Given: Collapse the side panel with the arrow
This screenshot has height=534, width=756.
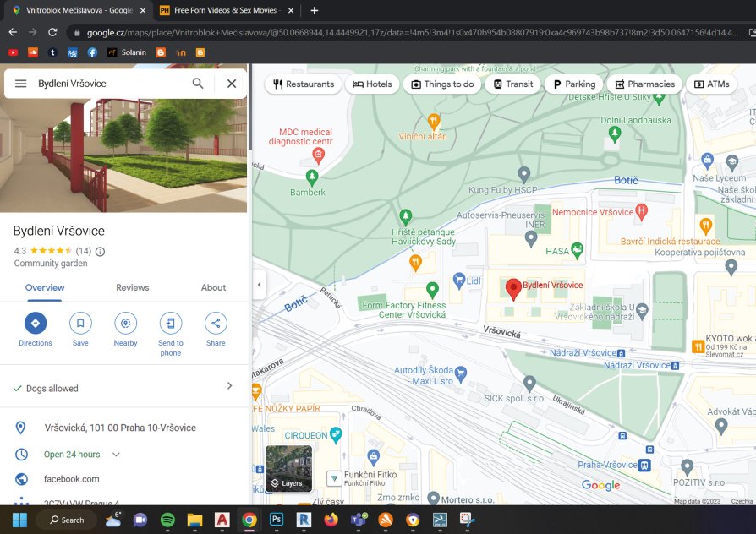Looking at the screenshot, I should pyautogui.click(x=259, y=285).
